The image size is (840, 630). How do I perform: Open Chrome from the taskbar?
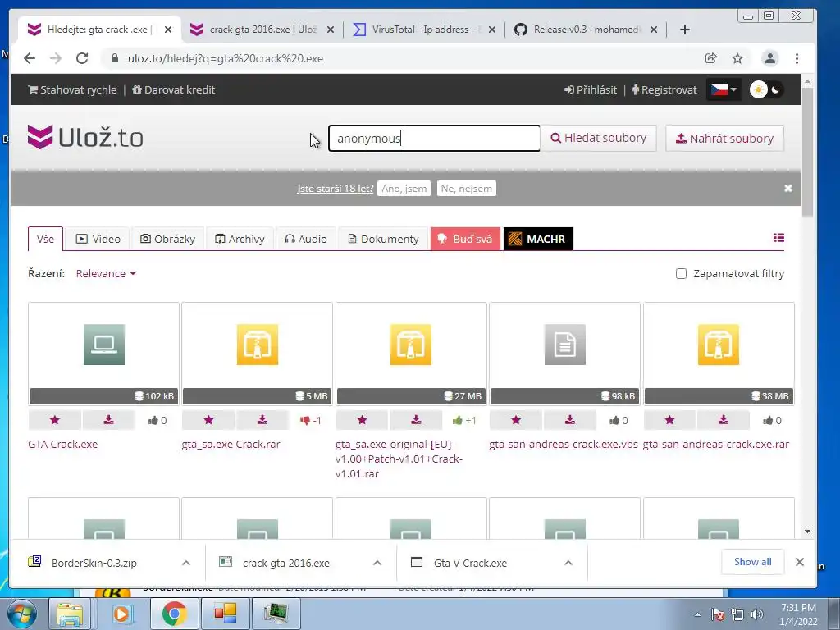click(x=174, y=614)
